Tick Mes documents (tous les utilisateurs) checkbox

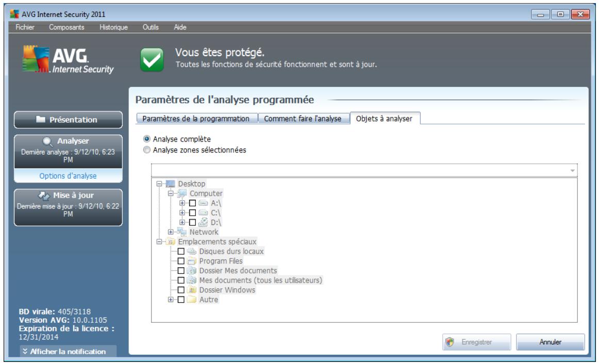pos(181,281)
